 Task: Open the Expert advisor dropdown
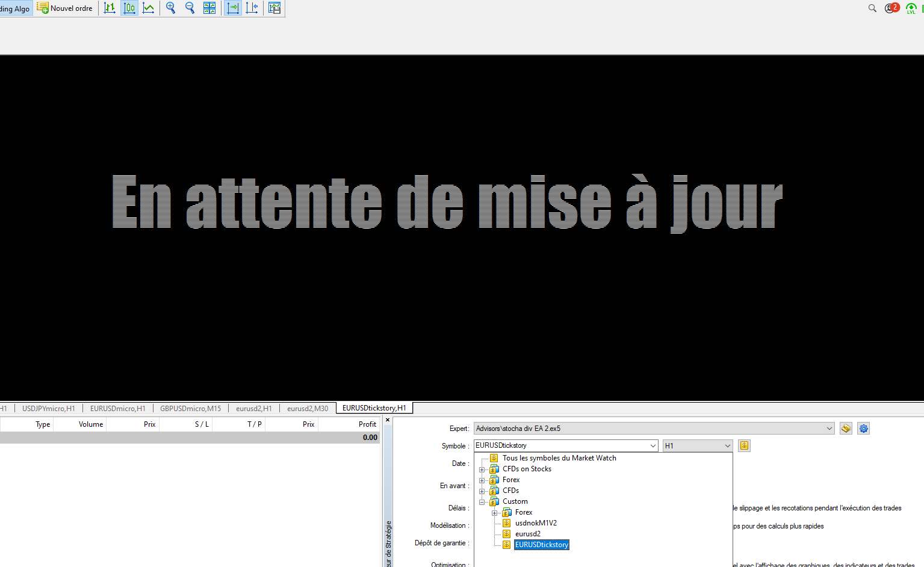click(x=829, y=429)
